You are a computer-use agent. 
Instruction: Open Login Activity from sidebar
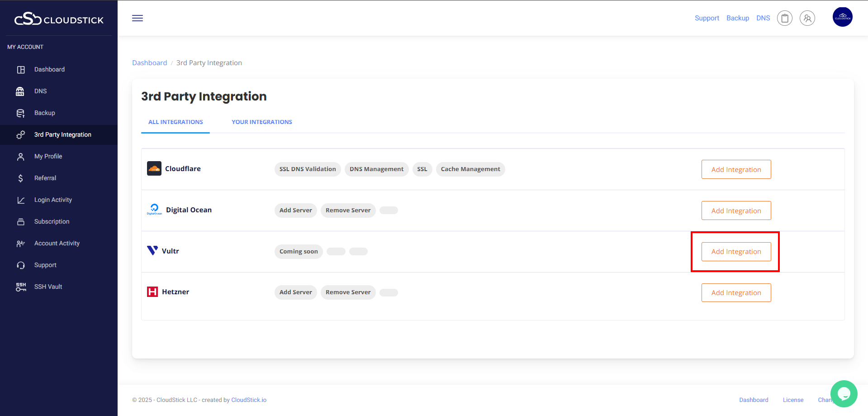(x=53, y=200)
